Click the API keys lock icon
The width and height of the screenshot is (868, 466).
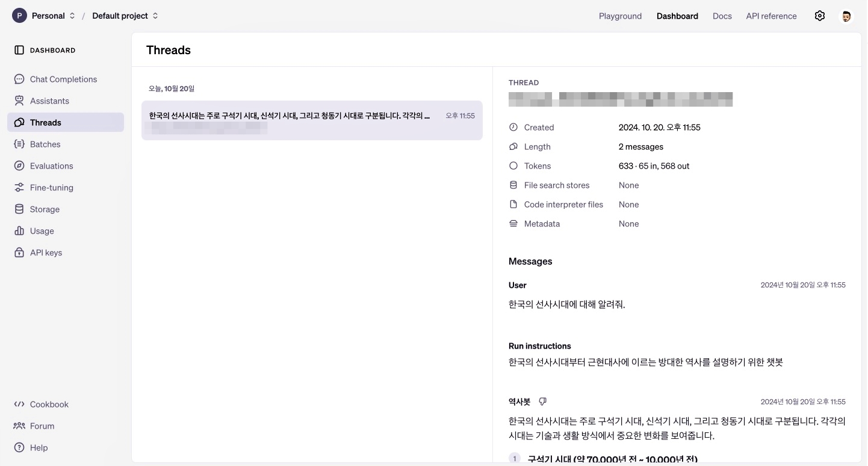(19, 252)
